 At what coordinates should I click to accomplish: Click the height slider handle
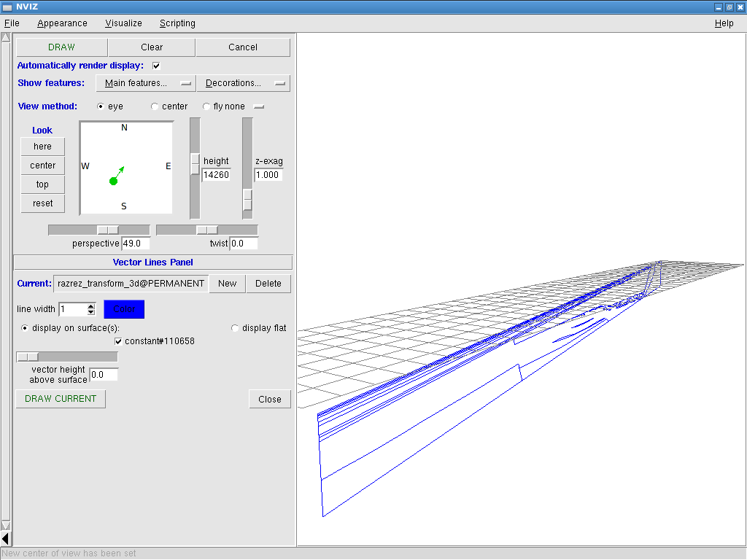195,163
